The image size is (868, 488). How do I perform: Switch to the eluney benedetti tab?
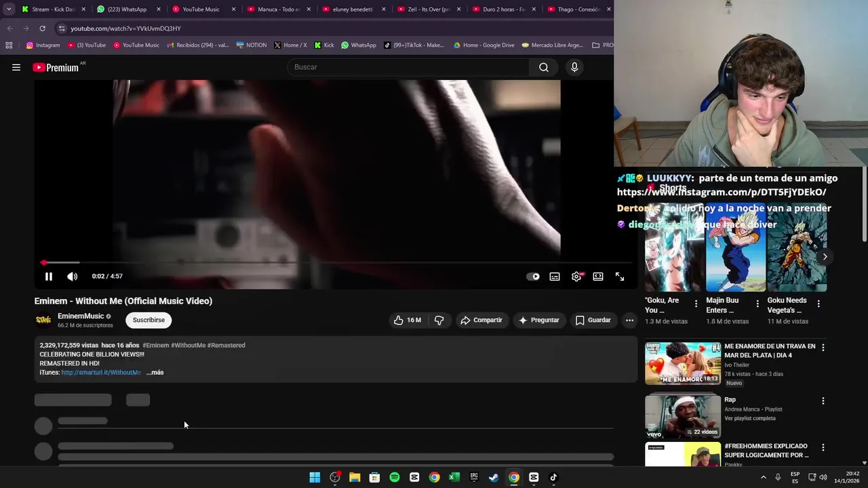coord(353,9)
